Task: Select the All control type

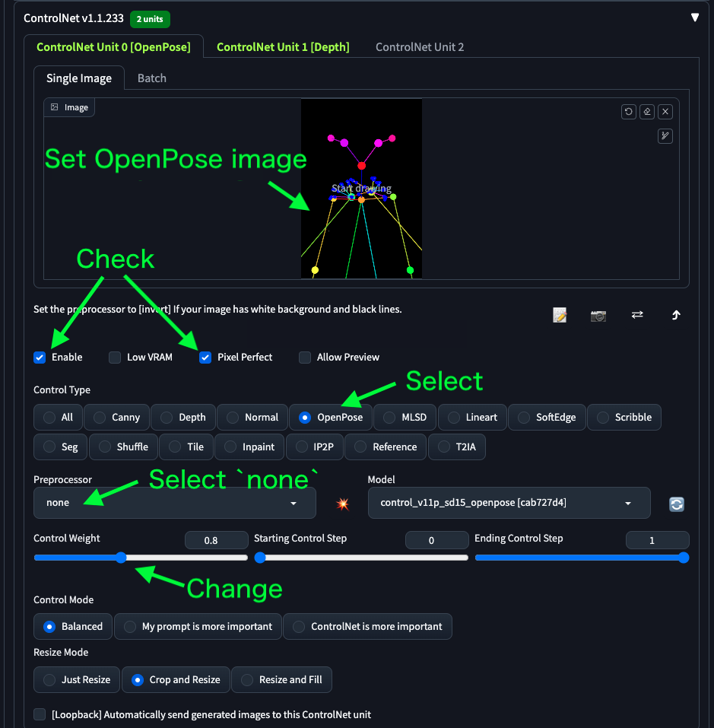Action: (x=58, y=418)
